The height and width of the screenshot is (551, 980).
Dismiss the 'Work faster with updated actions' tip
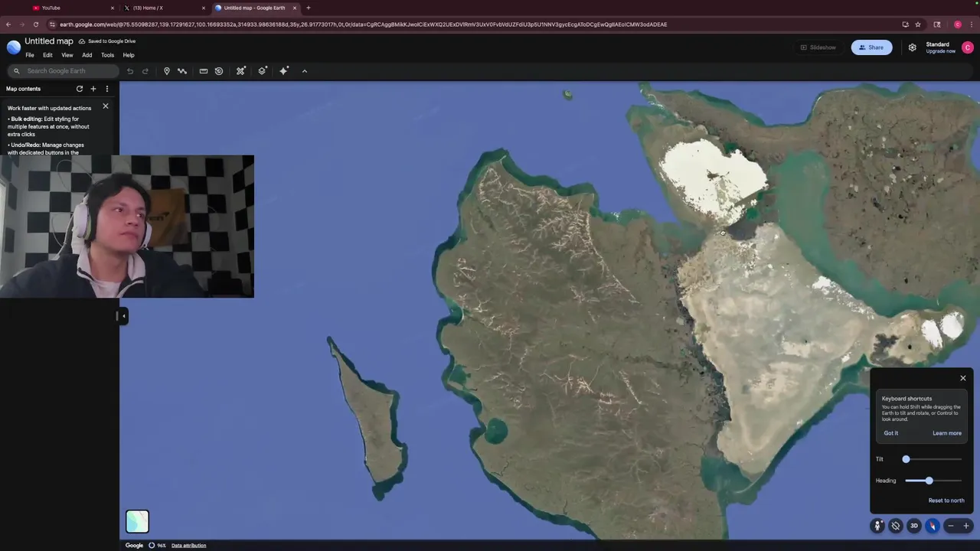click(x=106, y=106)
